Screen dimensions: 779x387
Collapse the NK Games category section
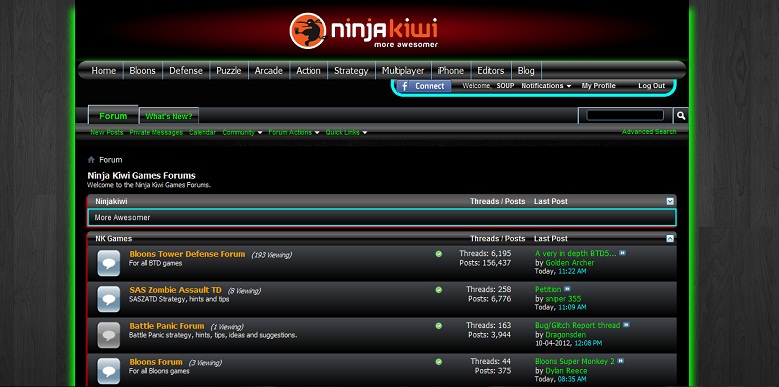coord(670,238)
